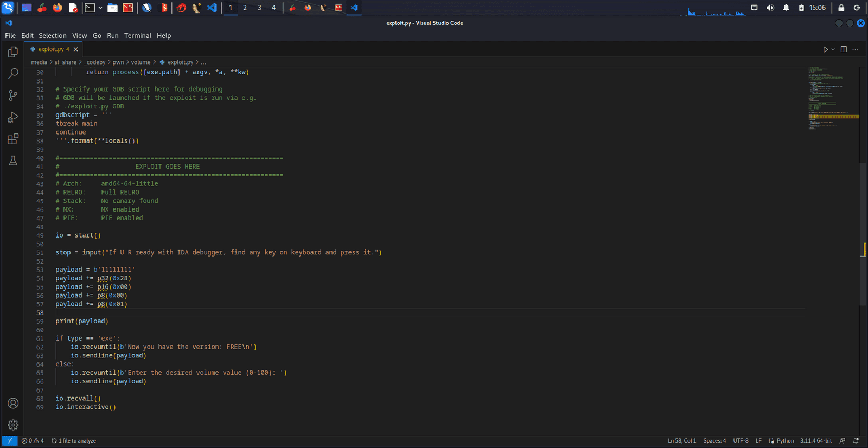This screenshot has width=868, height=448.
Task: Click the log out icon in panel
Action: [x=857, y=8]
